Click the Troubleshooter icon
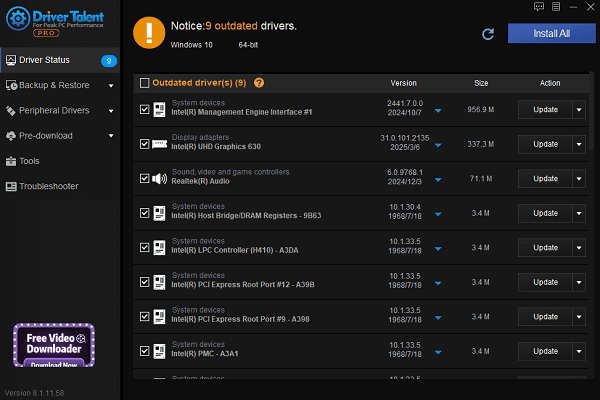 point(11,186)
